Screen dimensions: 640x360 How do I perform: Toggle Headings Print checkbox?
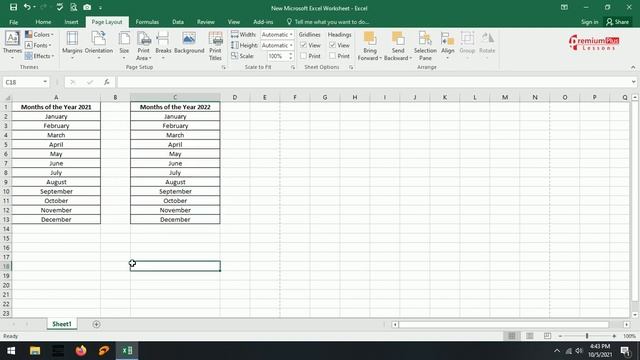(332, 56)
